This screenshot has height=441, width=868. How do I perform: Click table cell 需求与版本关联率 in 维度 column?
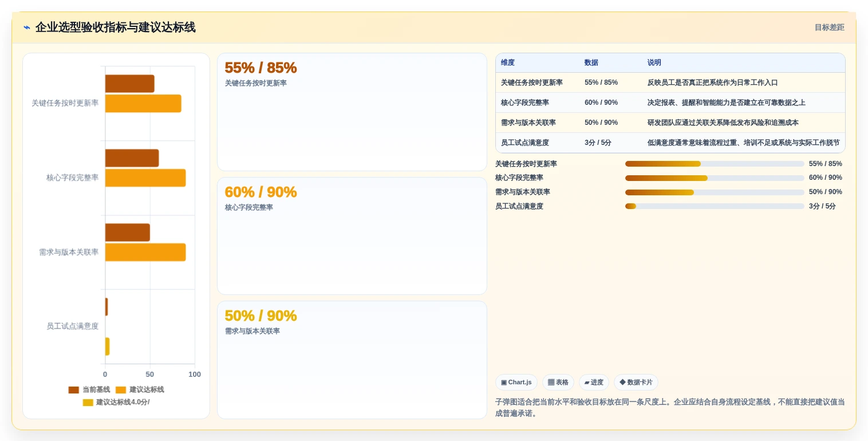(528, 123)
